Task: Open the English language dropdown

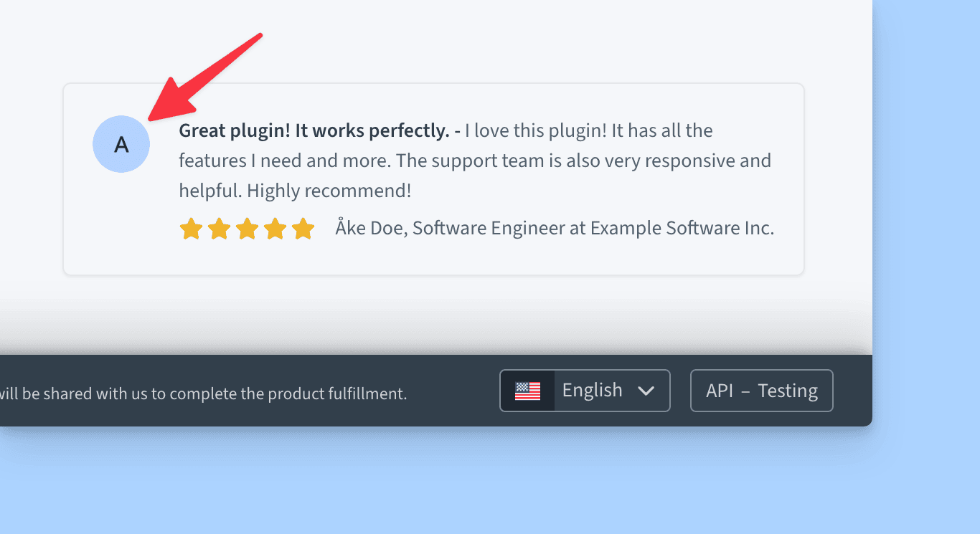Action: (593, 391)
